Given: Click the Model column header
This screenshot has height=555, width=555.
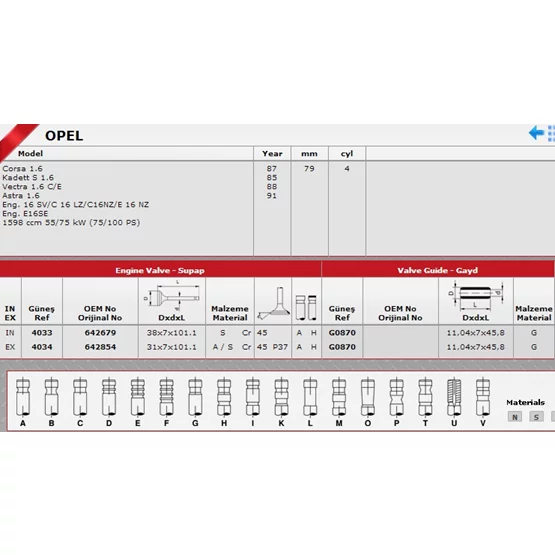Looking at the screenshot, I should (30, 154).
